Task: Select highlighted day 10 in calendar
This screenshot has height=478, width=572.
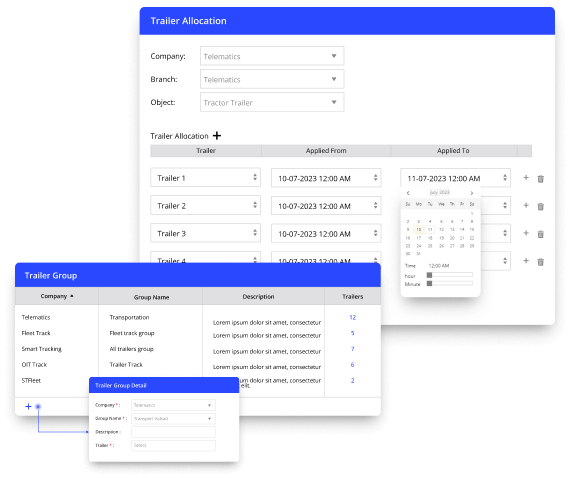Action: (419, 230)
